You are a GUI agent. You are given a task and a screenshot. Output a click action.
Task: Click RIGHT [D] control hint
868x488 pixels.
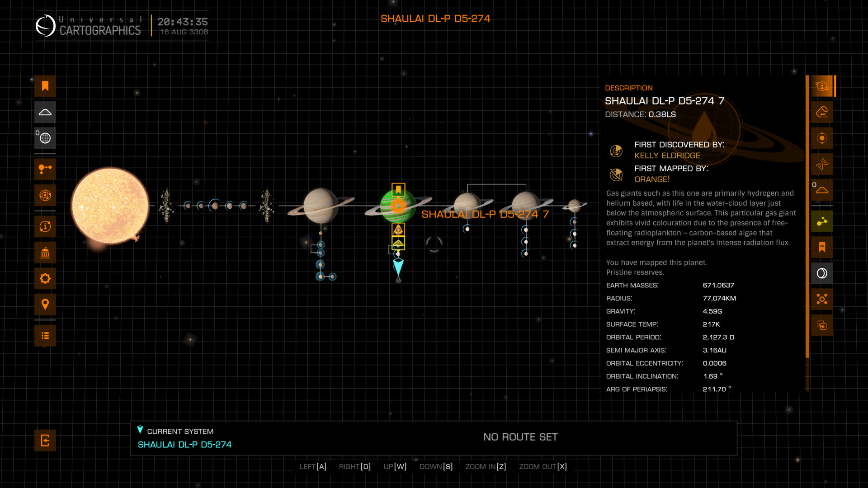[355, 466]
